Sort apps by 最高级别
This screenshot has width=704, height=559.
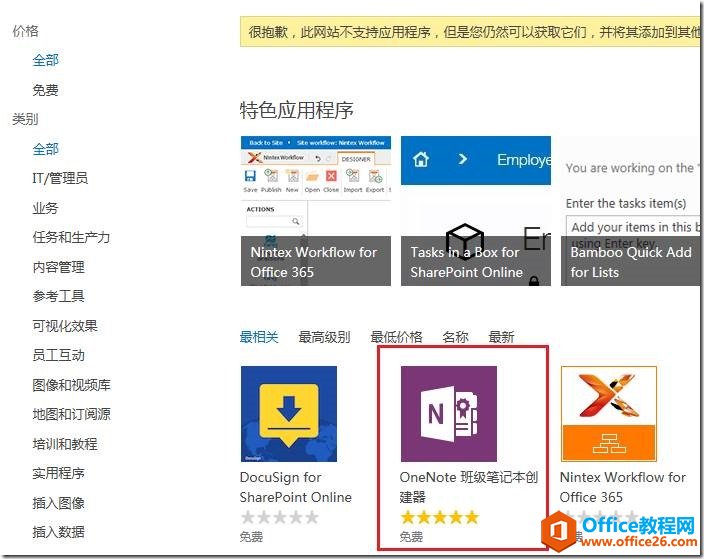tap(324, 337)
